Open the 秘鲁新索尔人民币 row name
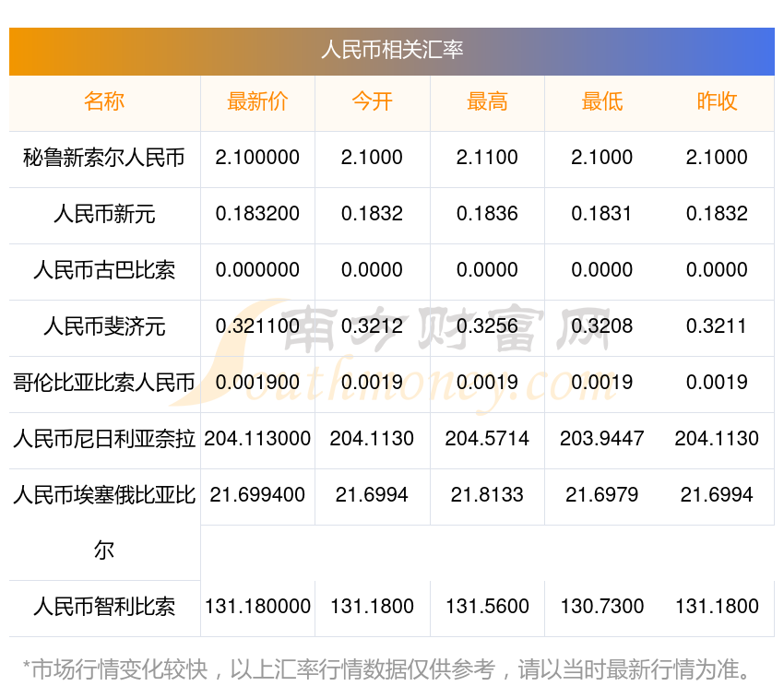784x698 pixels. [104, 158]
